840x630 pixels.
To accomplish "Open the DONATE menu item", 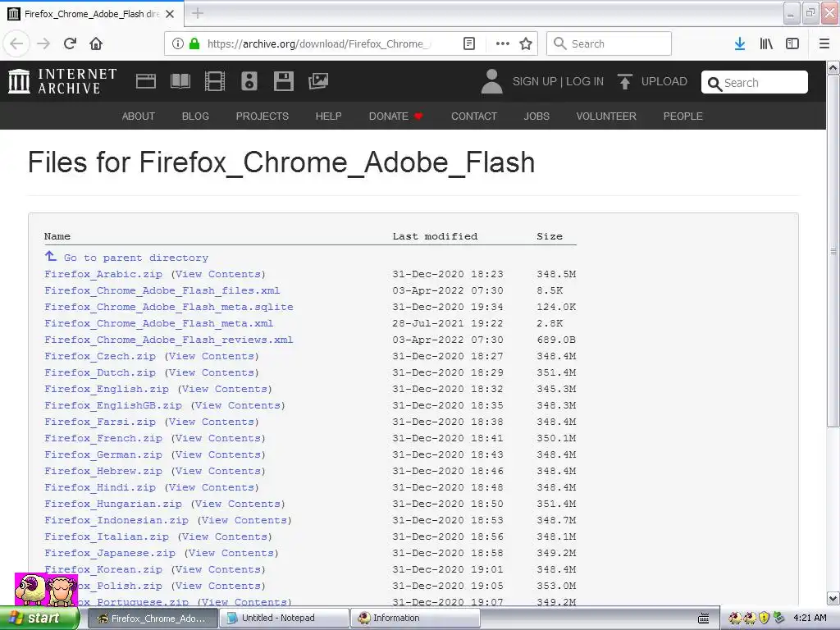I will [396, 116].
